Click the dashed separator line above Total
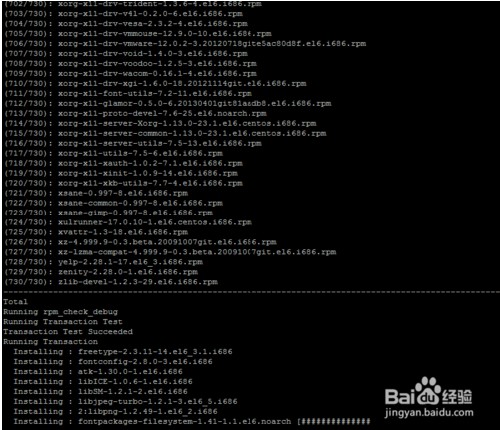Screen dimensions: 500x430 [251, 292]
